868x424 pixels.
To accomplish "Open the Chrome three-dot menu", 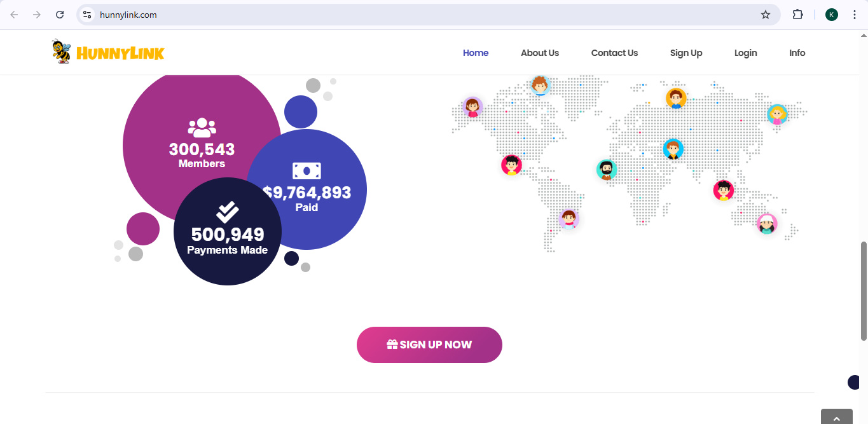I will [x=855, y=15].
